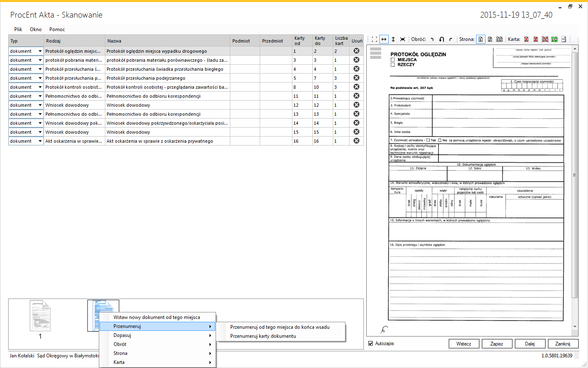Select the fit-to-width horizontal arrow icon
588x368 pixels.
384,39
